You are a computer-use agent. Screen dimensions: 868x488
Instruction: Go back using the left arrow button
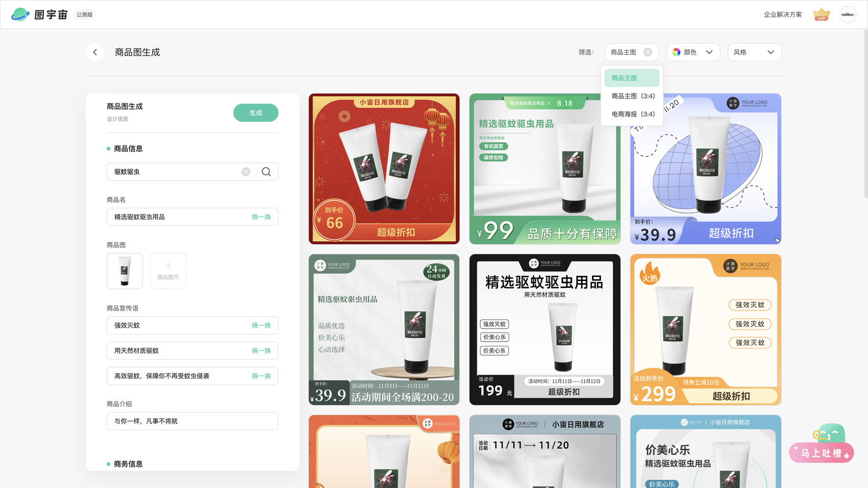(x=95, y=52)
